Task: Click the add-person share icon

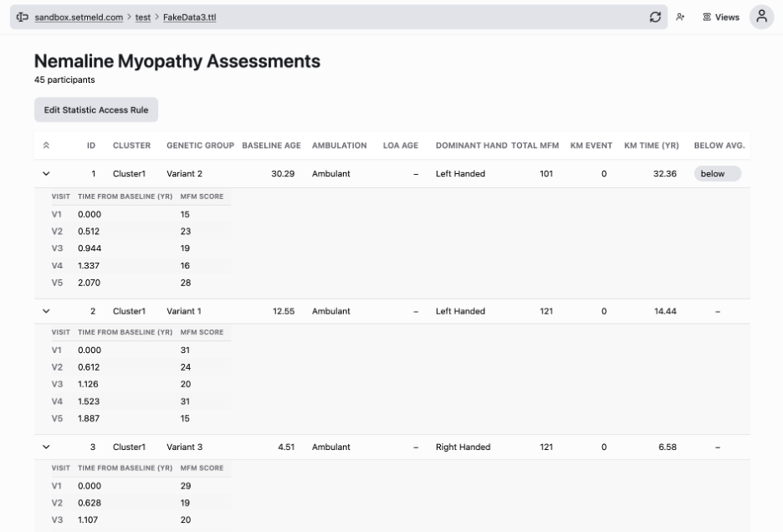Action: (680, 17)
